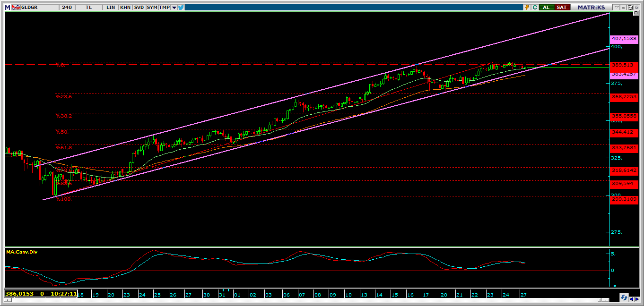Open the TMP template button
The image size is (644, 306).
click(164, 7)
